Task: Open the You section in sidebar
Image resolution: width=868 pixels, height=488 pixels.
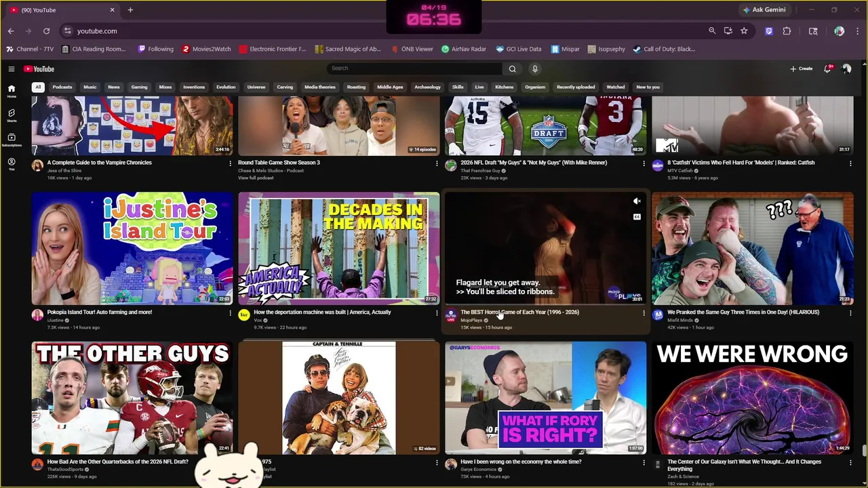Action: (x=12, y=164)
